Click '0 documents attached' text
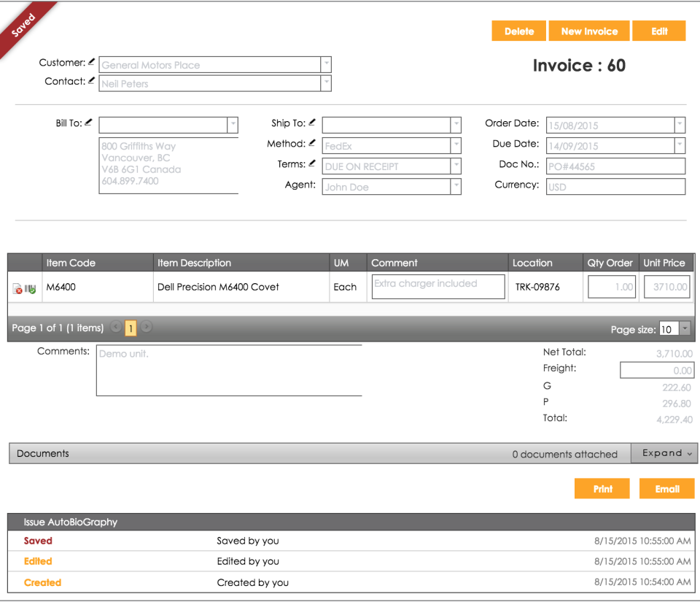Screen dimensions: 700x602 [x=564, y=454]
